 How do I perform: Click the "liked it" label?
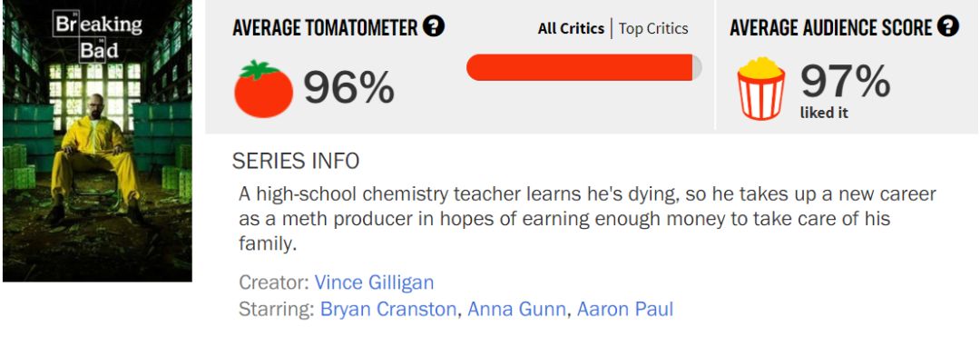tap(824, 114)
